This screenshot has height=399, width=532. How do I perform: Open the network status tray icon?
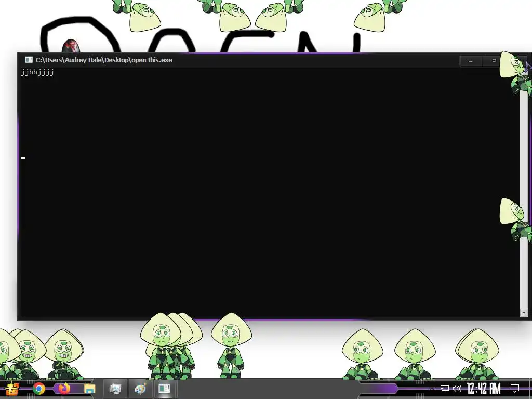coord(444,389)
